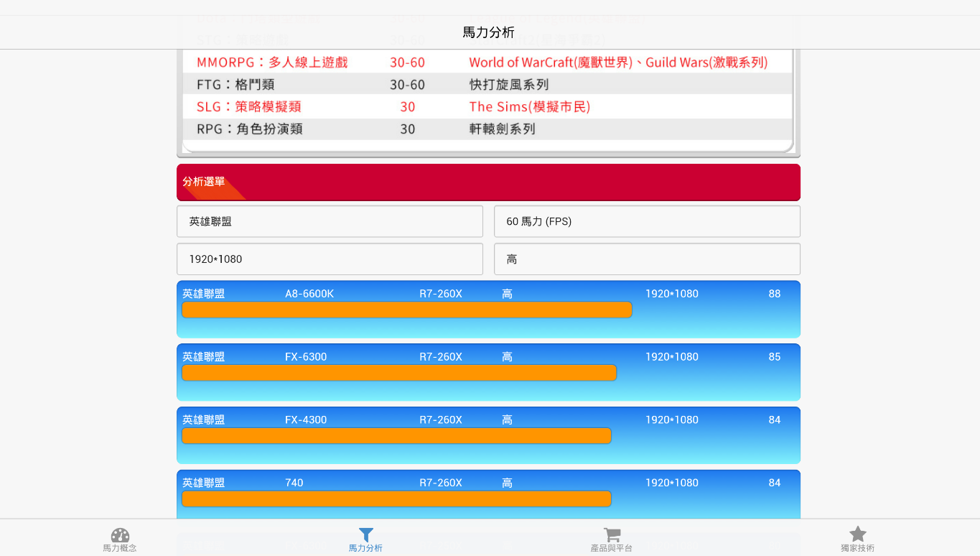Click R7-260X in the A8-6600K row
This screenshot has height=556, width=980.
441,294
